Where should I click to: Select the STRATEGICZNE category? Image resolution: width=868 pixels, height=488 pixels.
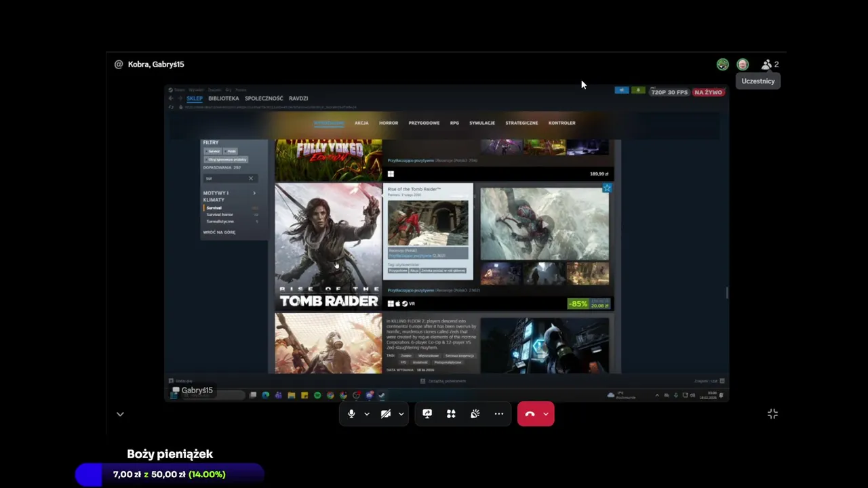pyautogui.click(x=521, y=123)
